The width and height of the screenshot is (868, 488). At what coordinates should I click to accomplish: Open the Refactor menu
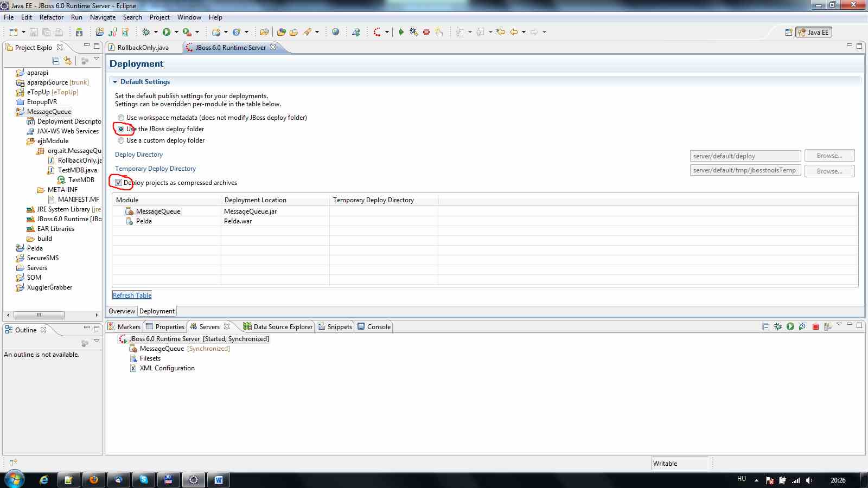tap(52, 17)
